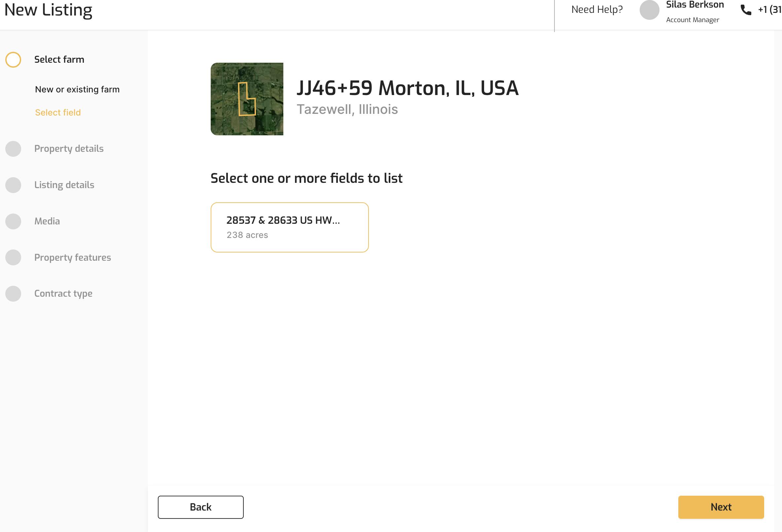Click the 'Media' step icon
The height and width of the screenshot is (532, 782).
pyautogui.click(x=13, y=221)
